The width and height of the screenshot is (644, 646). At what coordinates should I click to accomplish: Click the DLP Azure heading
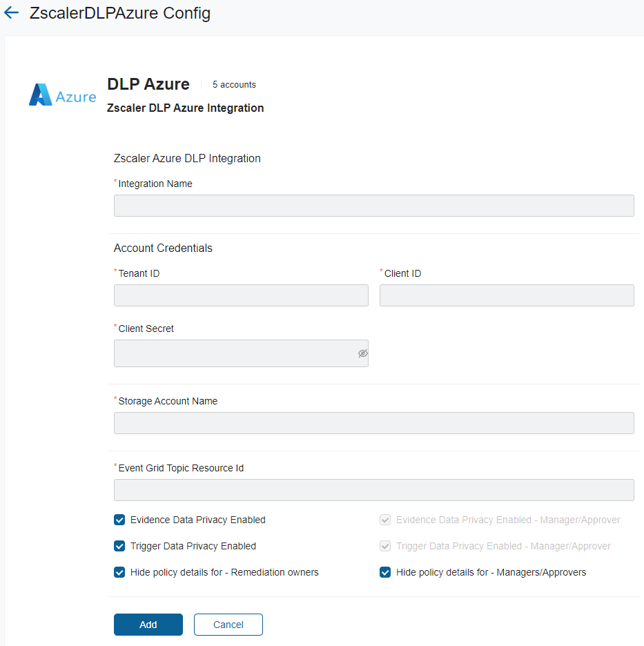[148, 84]
